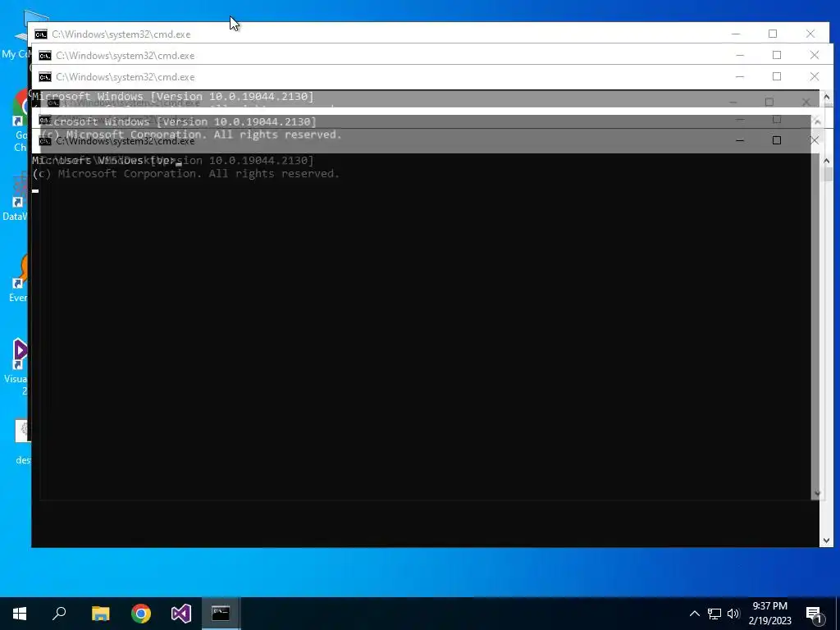Click the rearmost cmd window's title bar icon

tap(41, 34)
